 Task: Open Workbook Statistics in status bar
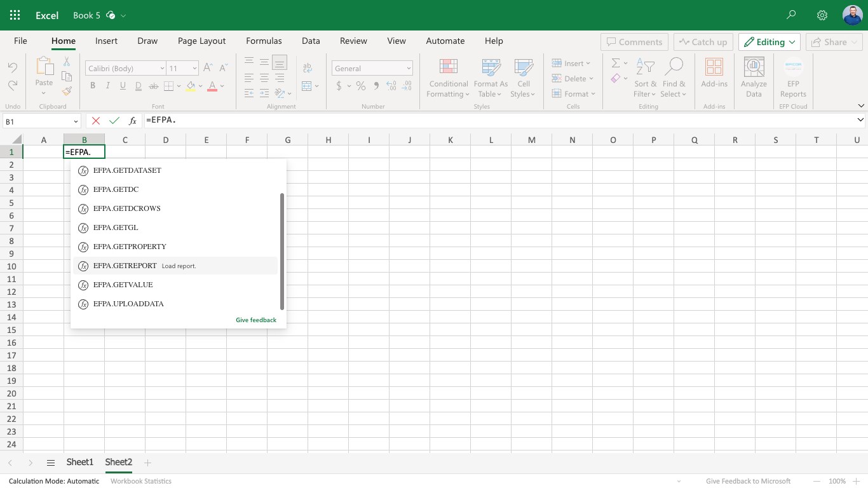(x=141, y=481)
